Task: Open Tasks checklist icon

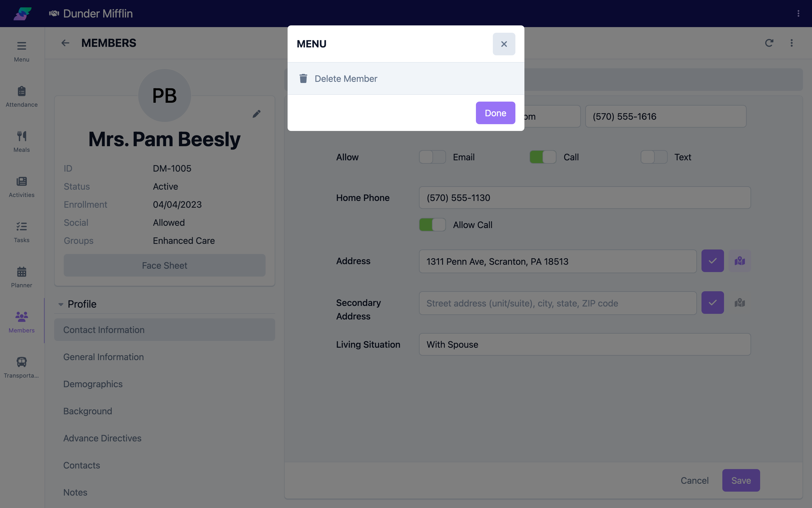Action: 21,227
